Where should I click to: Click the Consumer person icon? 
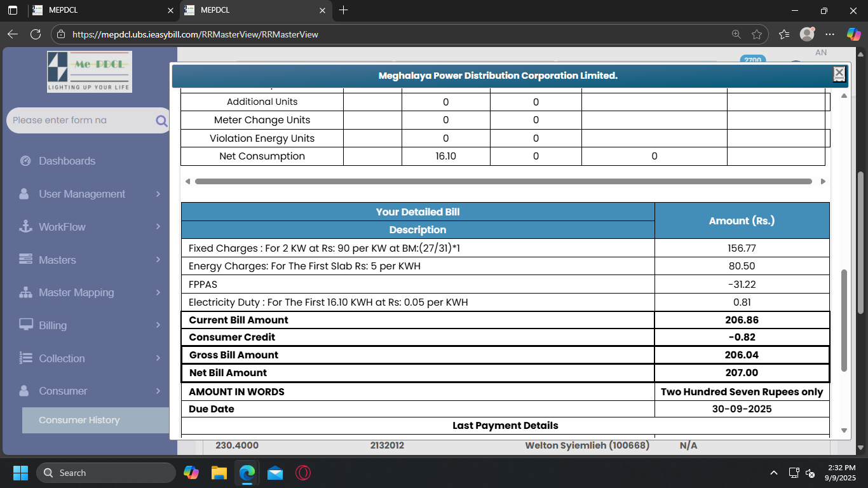pos(25,391)
